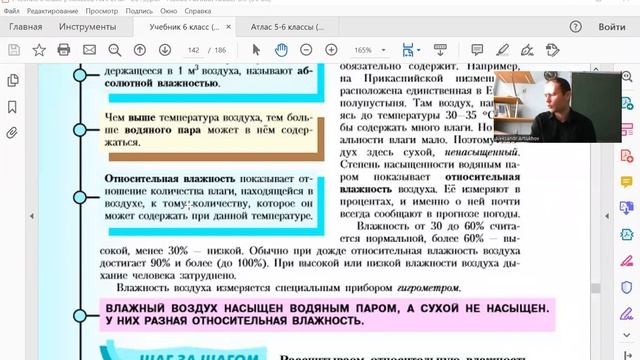
Task: Open the Find text magnifier icon
Action: click(115, 50)
